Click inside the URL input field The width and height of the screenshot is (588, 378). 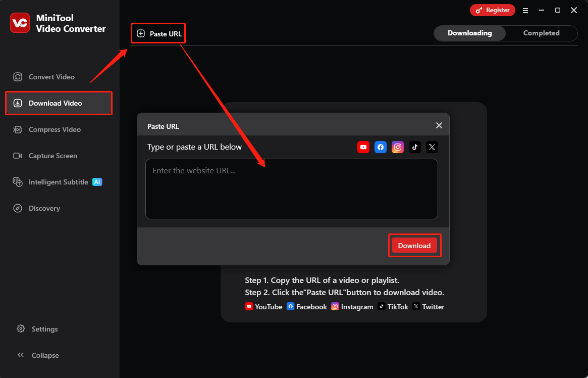click(x=292, y=189)
